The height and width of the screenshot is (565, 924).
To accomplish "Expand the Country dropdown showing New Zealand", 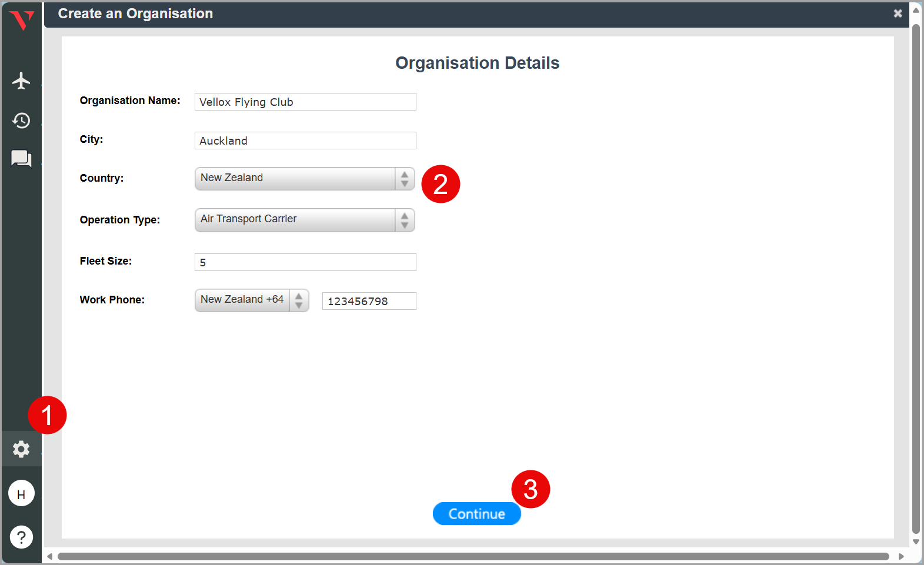I will 304,179.
